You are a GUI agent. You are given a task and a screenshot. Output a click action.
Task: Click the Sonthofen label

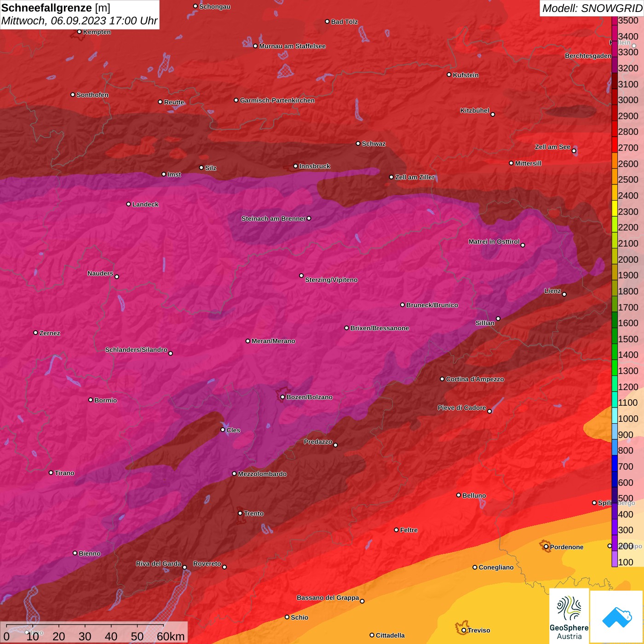coord(92,95)
